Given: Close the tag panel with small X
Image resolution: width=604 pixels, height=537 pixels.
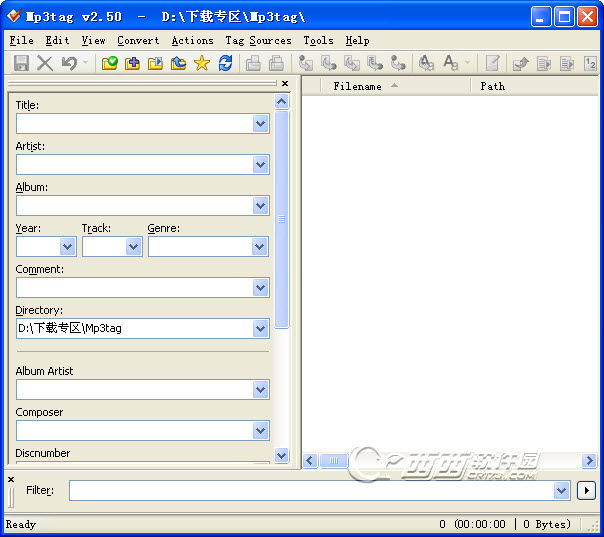Looking at the screenshot, I should pyautogui.click(x=284, y=84).
